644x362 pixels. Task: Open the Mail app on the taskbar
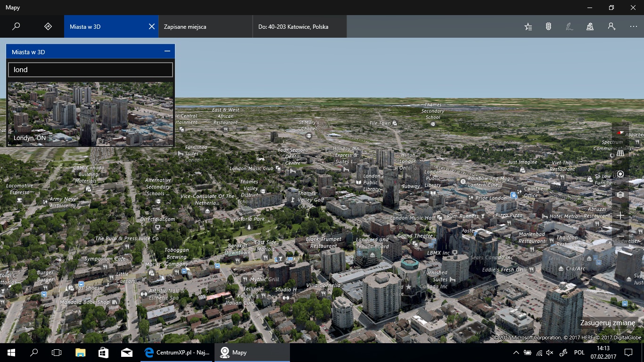click(126, 352)
